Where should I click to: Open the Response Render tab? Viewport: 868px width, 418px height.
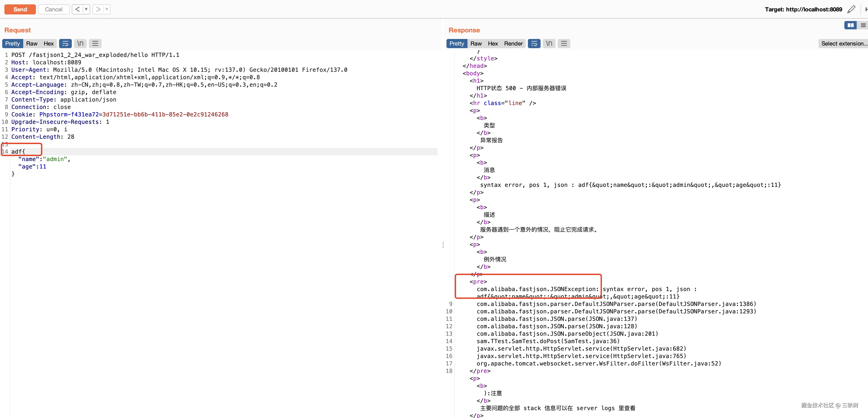click(513, 44)
